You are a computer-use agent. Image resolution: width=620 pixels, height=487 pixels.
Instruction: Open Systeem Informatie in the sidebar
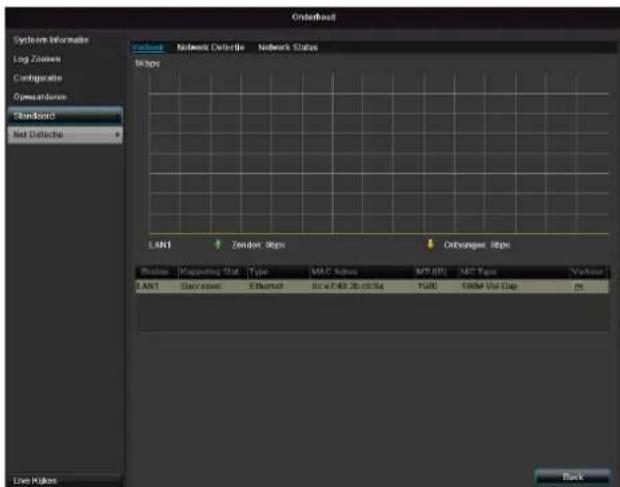[x=51, y=40]
